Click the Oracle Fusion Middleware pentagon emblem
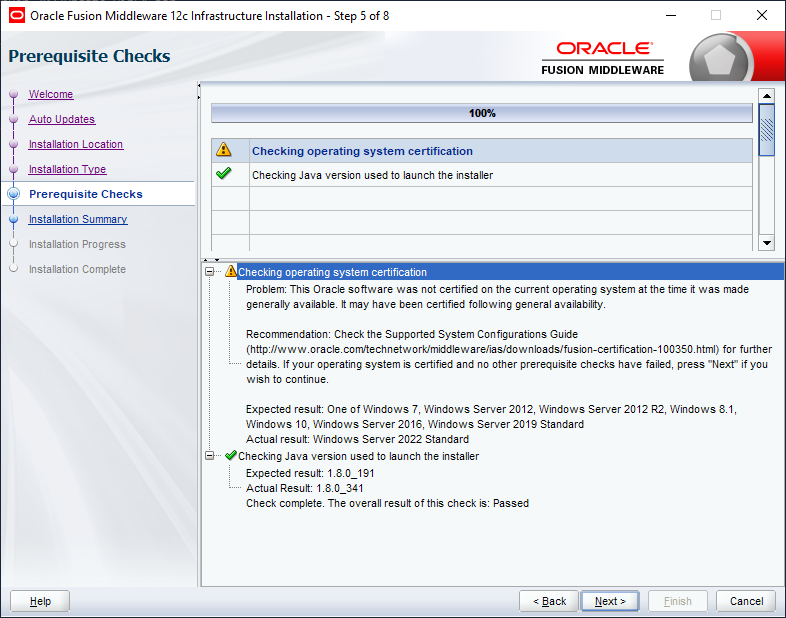The width and height of the screenshot is (786, 618). click(720, 60)
